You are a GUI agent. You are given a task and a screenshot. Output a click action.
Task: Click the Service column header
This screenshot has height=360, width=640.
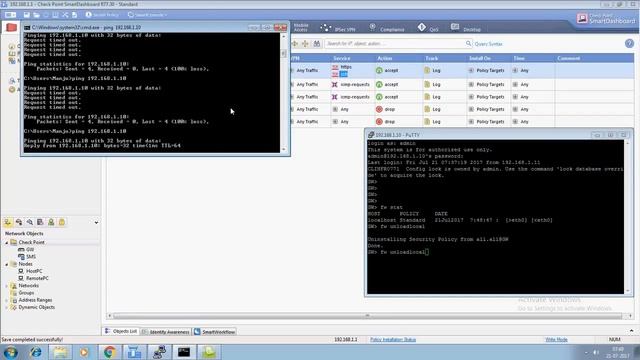[x=352, y=58]
